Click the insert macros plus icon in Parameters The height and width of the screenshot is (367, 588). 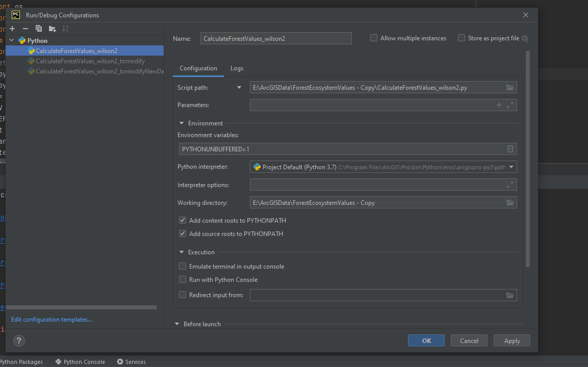pos(499,105)
